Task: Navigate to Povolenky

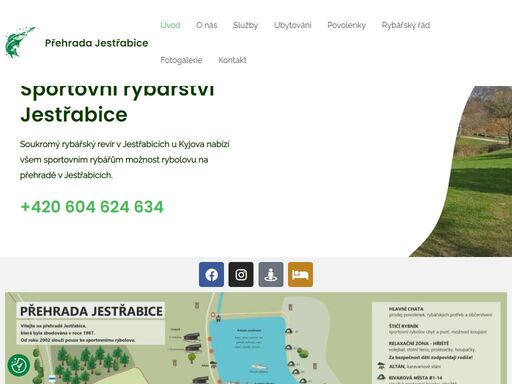Action: [346, 25]
